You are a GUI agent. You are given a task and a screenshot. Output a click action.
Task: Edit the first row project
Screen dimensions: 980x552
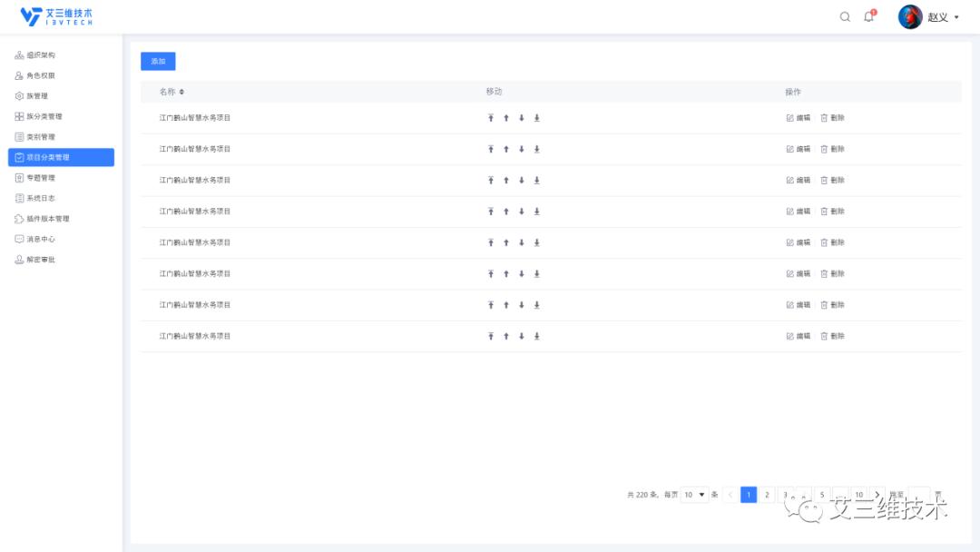click(799, 117)
